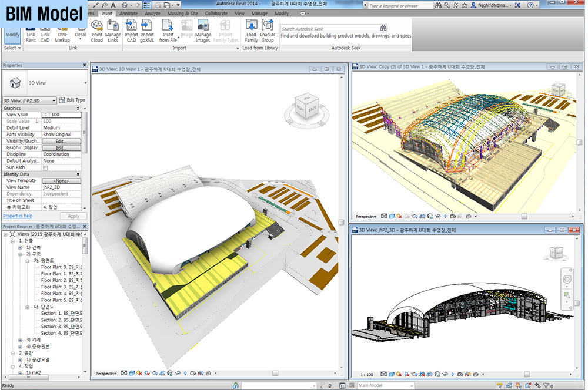588x390 pixels.
Task: Open the 3D View type selector dropdown
Action: 85,83
